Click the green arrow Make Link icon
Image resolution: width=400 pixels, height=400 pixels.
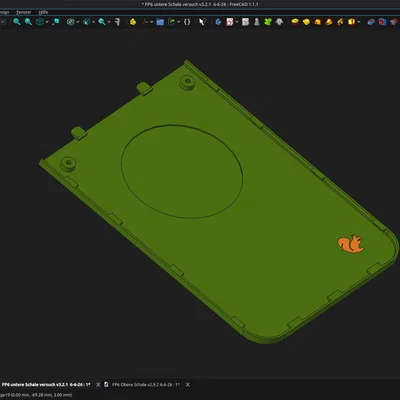[172, 22]
